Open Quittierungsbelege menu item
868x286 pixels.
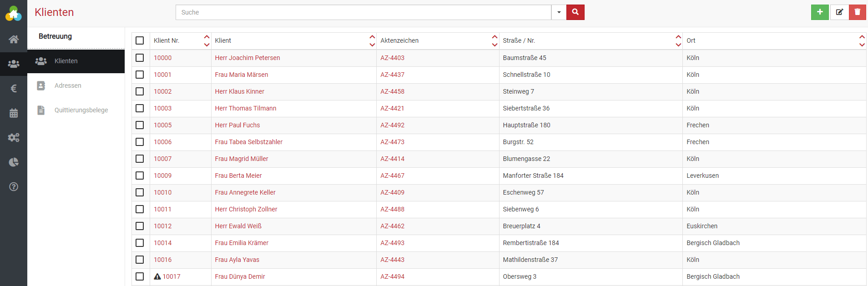click(x=81, y=110)
